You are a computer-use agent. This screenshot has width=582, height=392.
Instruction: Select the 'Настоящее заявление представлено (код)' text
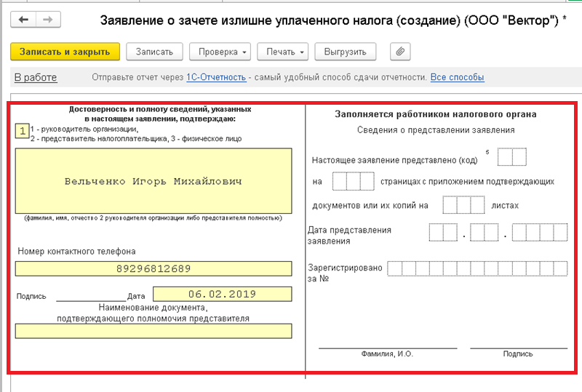tap(394, 160)
